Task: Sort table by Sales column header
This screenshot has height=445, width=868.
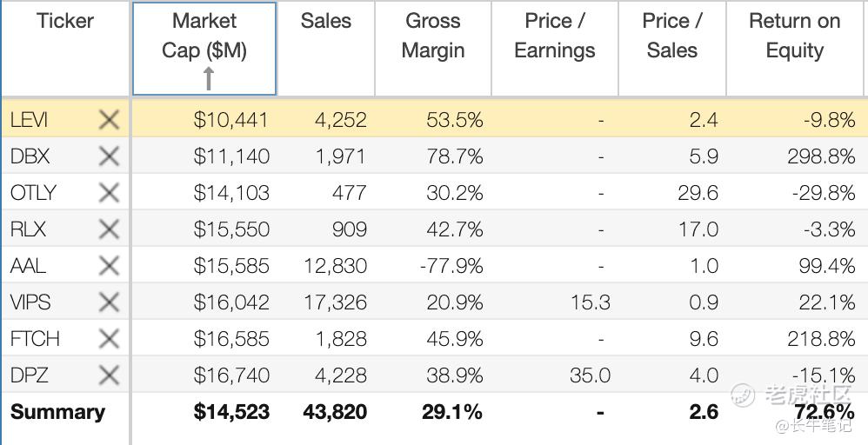Action: point(325,22)
